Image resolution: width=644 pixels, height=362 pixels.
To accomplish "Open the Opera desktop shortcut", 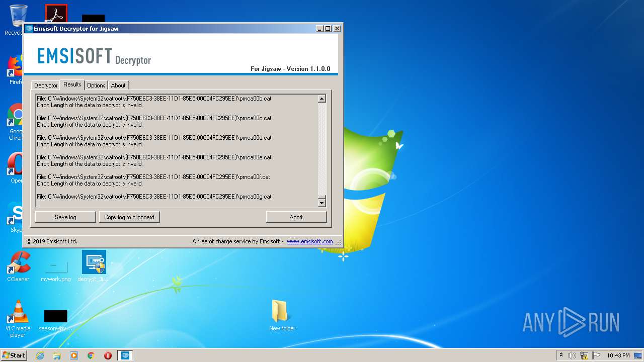I will pos(16,164).
